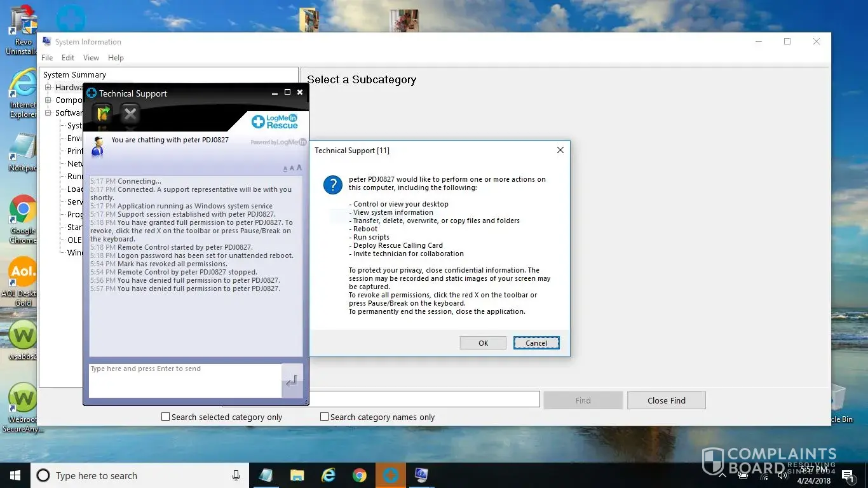868x488 pixels.
Task: Enable Search selected category only checkbox
Action: tap(166, 417)
